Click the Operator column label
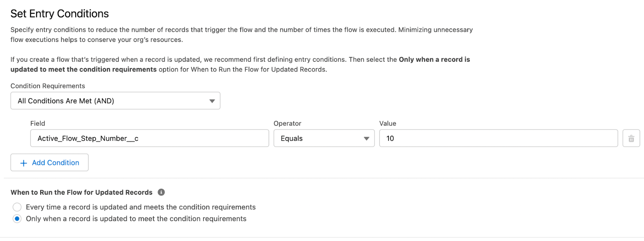Viewport: 644px width, 241px height. coord(287,123)
